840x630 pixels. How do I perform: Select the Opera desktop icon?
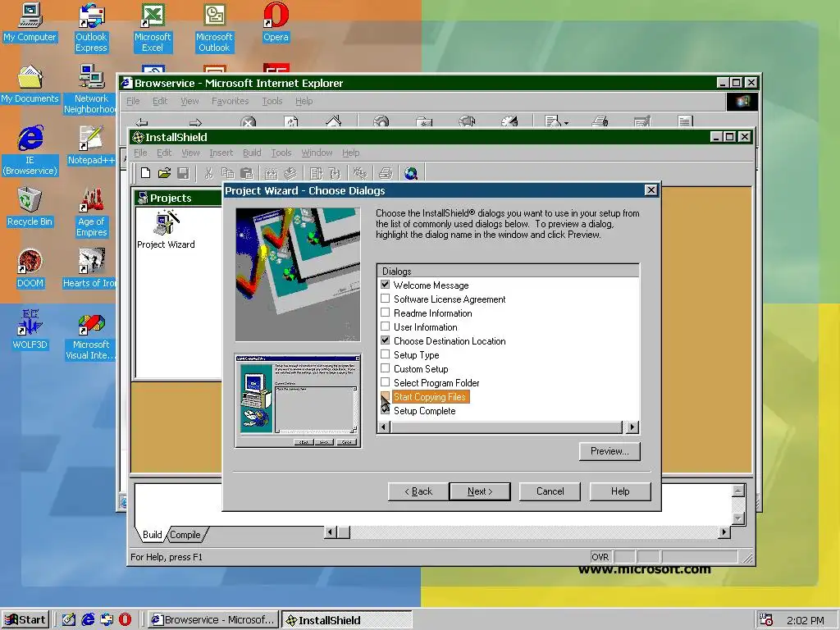click(x=276, y=22)
